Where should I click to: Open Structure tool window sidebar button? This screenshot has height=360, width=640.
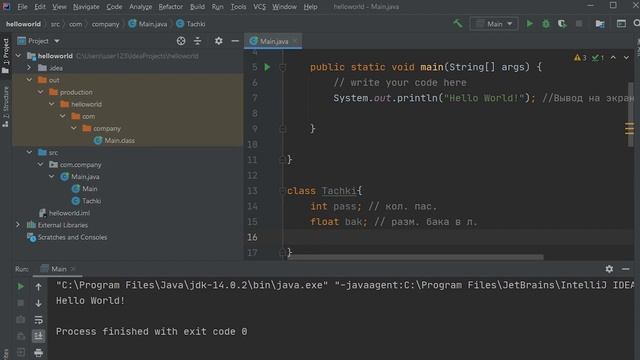tap(5, 107)
